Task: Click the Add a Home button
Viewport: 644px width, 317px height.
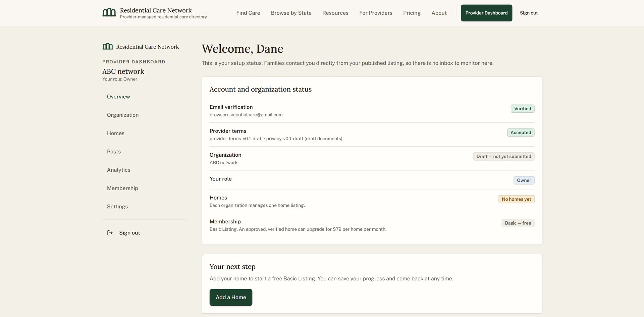Action: pos(231,297)
